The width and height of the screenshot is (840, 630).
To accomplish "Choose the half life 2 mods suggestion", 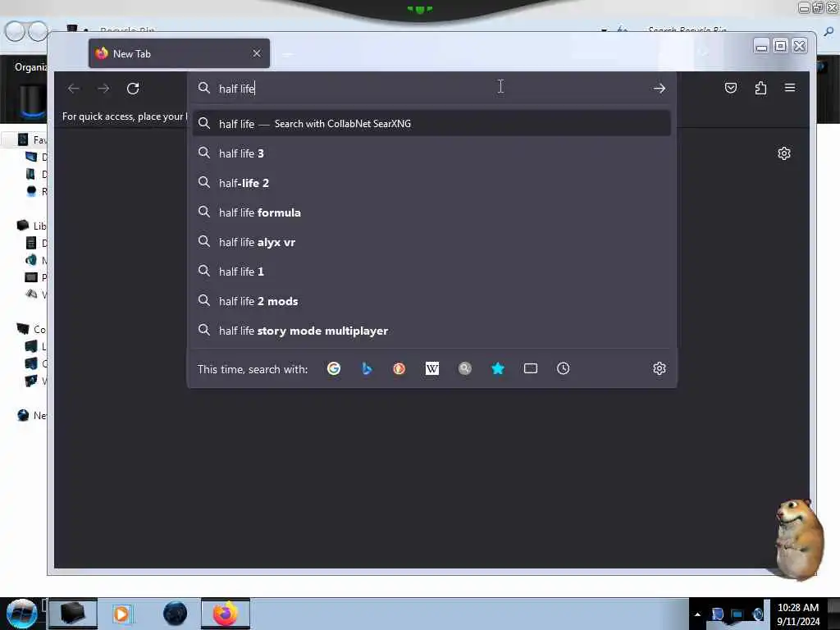I will pyautogui.click(x=431, y=301).
